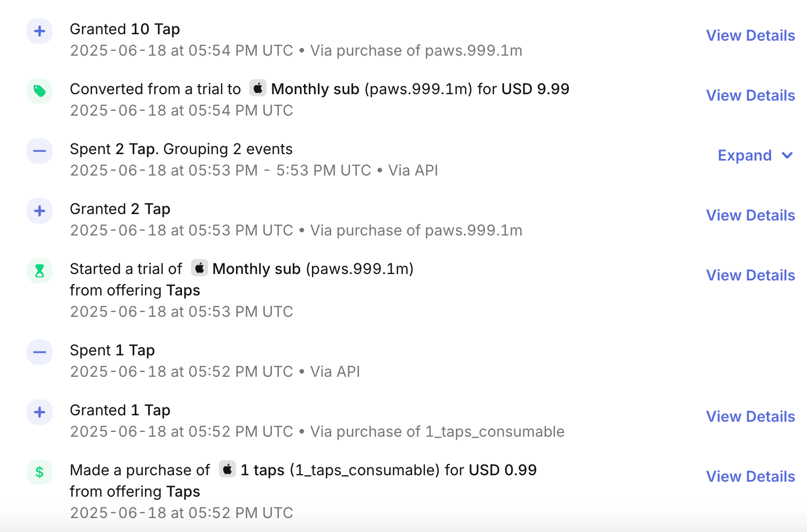
Task: Click the green tag icon for trial conversion
Action: tap(40, 91)
